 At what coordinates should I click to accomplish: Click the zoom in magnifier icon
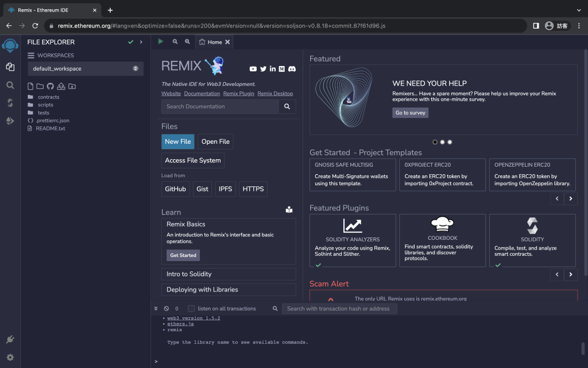[x=188, y=41]
